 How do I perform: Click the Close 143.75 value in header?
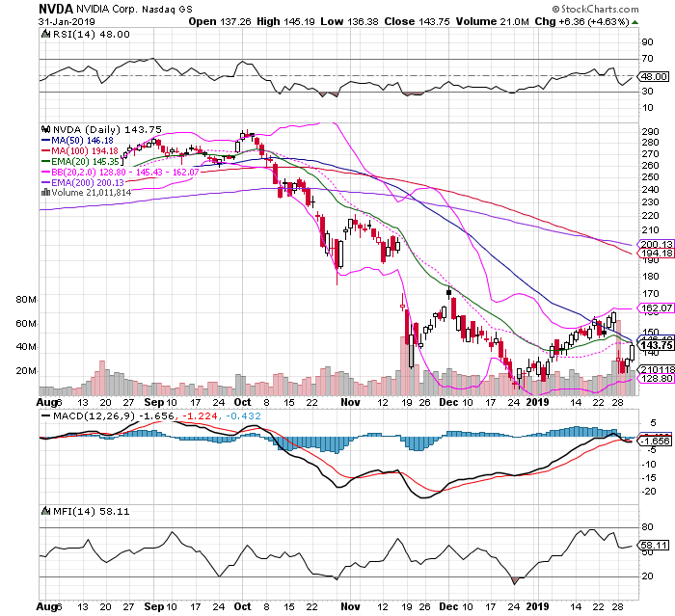point(418,21)
